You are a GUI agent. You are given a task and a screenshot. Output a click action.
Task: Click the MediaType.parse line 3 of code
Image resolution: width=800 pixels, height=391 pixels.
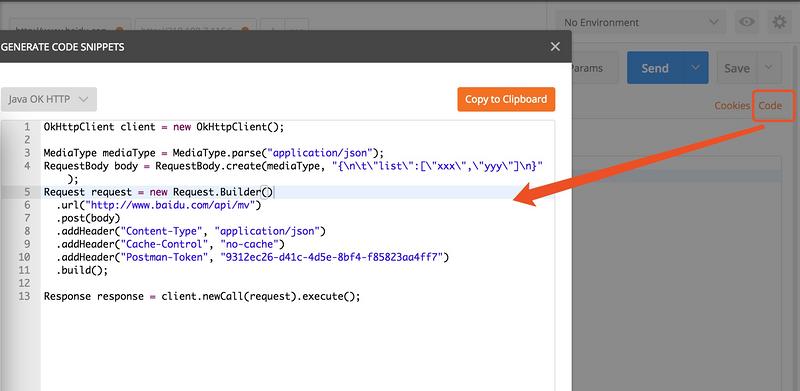pos(214,153)
